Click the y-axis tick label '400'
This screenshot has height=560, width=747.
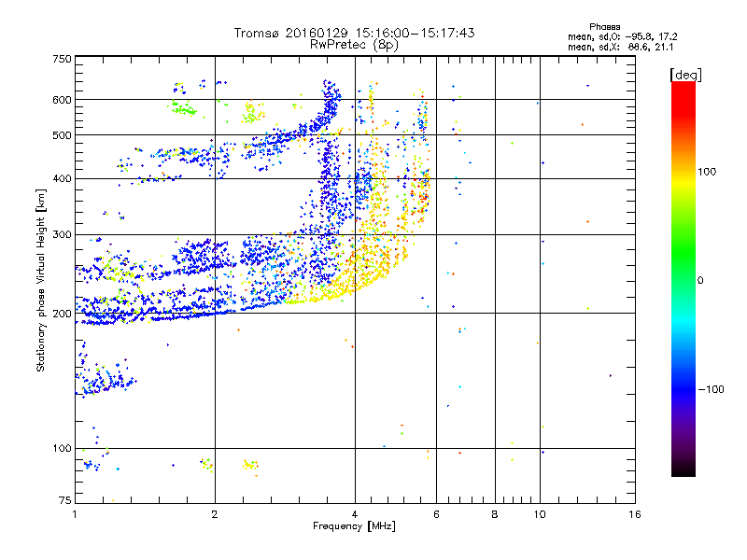click(x=62, y=179)
